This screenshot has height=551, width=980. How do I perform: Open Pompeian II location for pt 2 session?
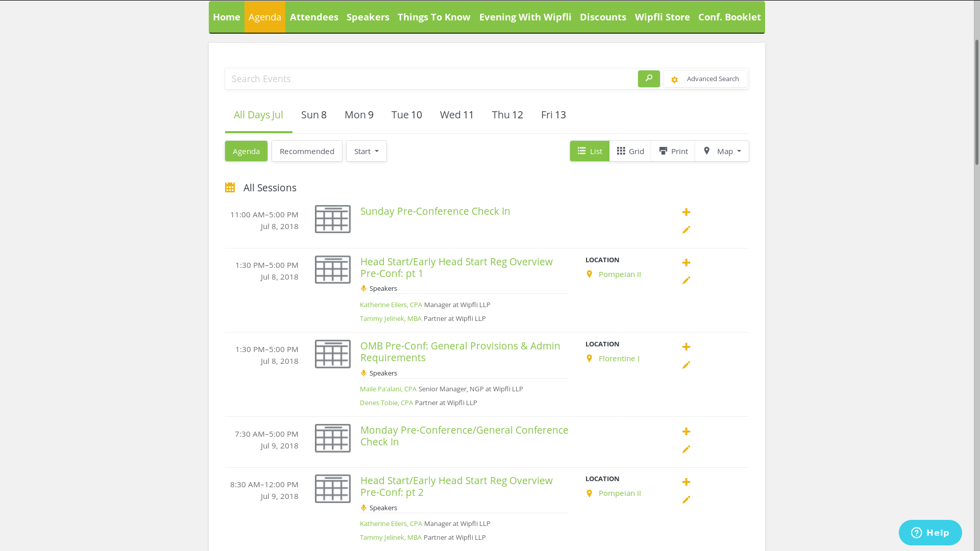(x=620, y=493)
